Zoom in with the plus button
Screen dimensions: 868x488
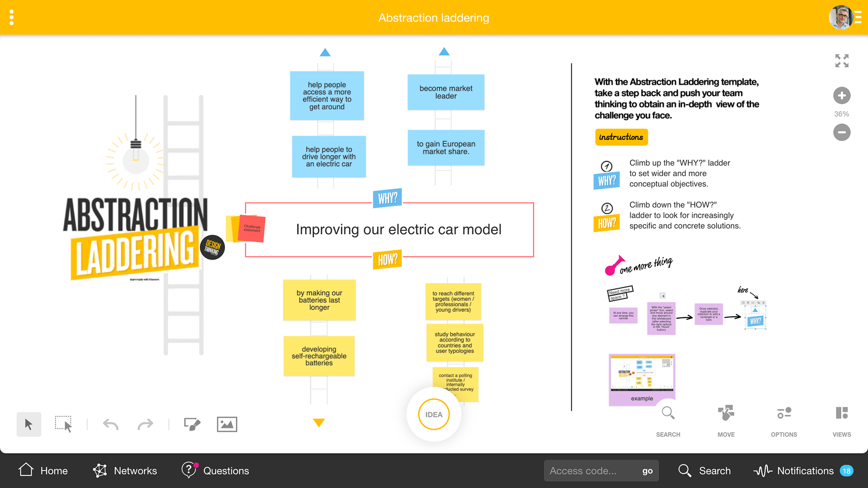click(842, 95)
